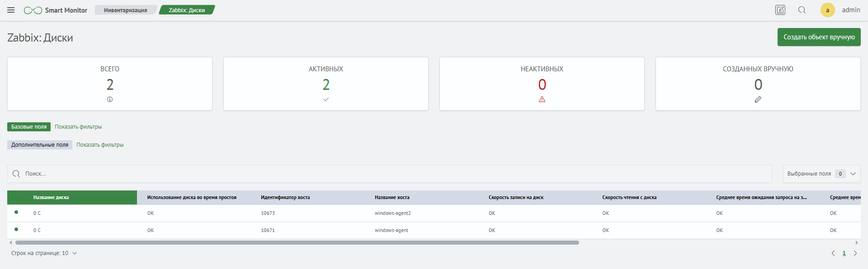Click the pencil icon under СОЗДАННЫХ ВРУЧНУЮ
The height and width of the screenshot is (269, 868).
coord(758,99)
